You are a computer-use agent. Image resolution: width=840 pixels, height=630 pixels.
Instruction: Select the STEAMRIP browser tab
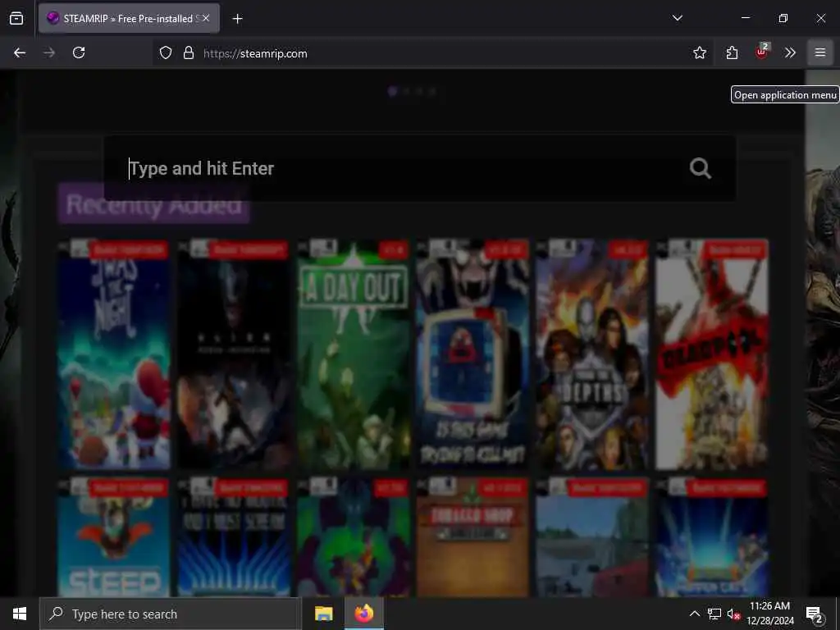click(129, 18)
